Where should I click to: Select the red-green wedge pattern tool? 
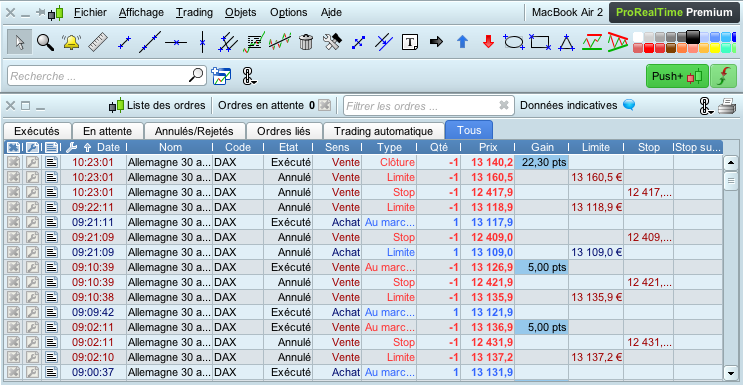click(618, 42)
